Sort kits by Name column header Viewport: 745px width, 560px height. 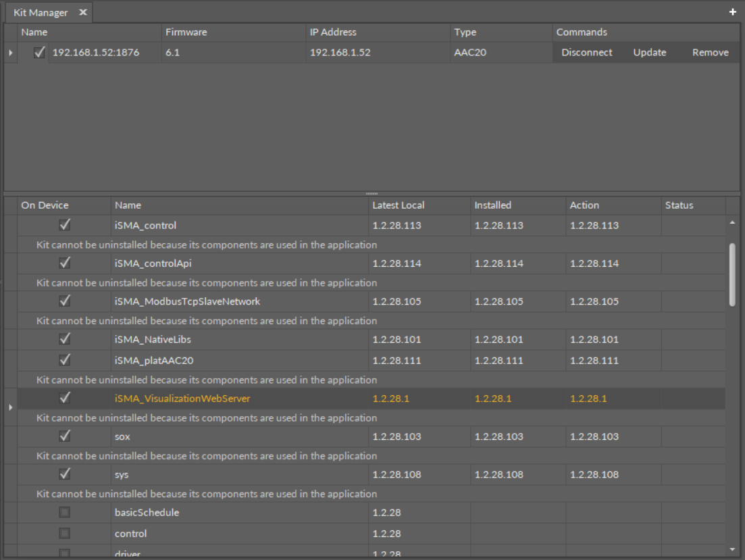pos(128,205)
